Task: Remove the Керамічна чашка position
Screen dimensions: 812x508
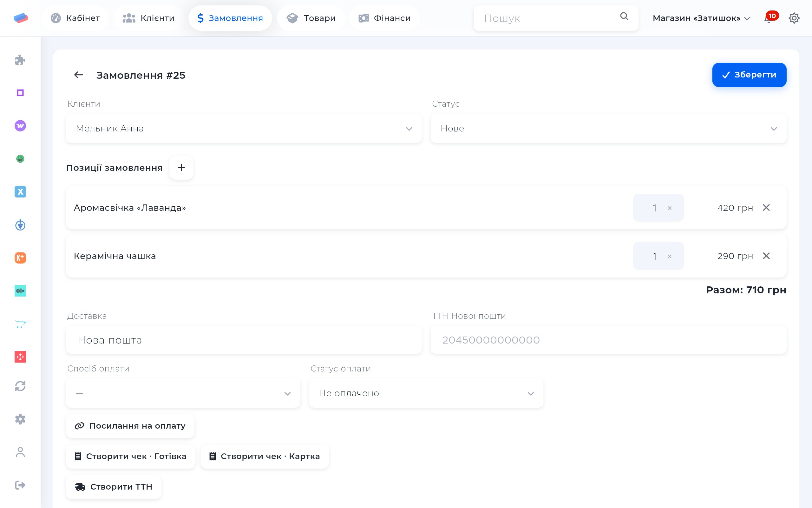Action: [766, 256]
